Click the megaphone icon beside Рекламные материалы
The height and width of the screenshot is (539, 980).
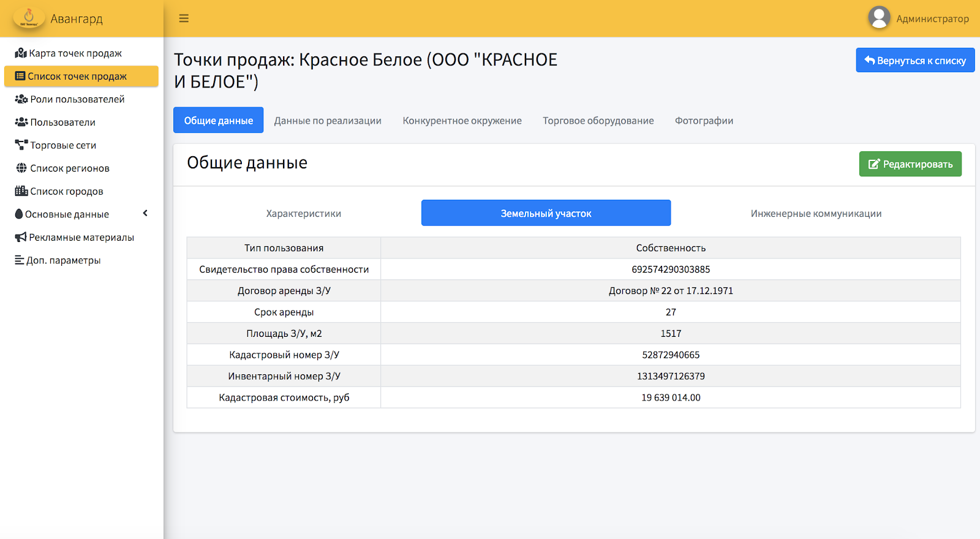pyautogui.click(x=21, y=237)
